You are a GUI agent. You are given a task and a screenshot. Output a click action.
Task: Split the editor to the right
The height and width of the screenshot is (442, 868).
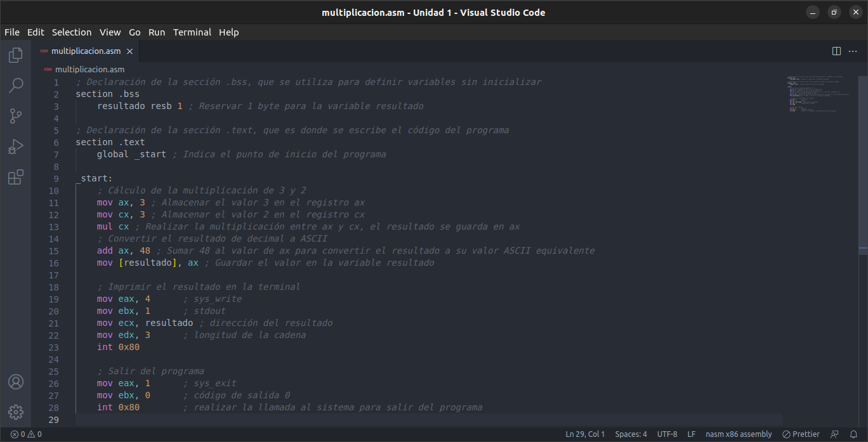836,51
